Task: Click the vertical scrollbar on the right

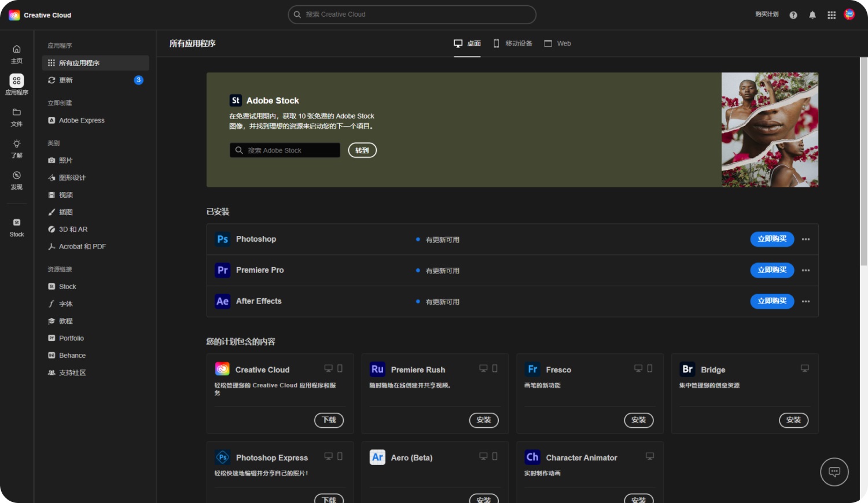Action: [863, 161]
